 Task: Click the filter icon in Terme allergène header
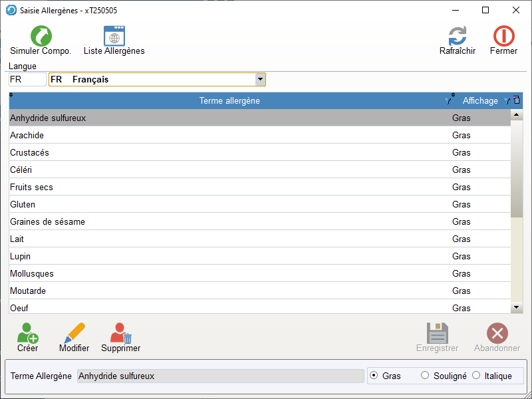click(449, 100)
